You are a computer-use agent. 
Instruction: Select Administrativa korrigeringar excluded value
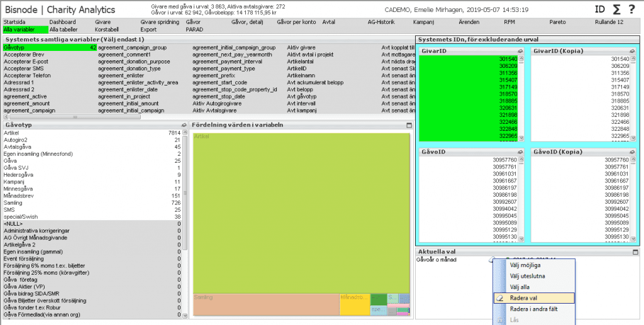pyautogui.click(x=92, y=231)
